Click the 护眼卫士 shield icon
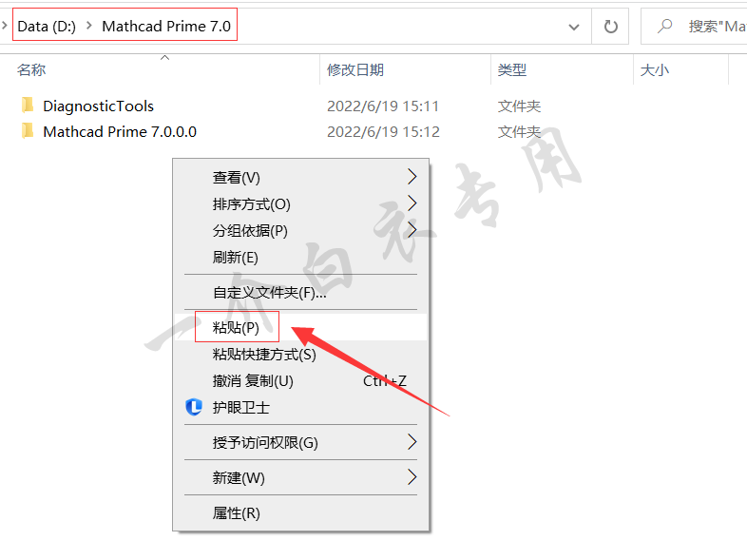The height and width of the screenshot is (560, 747). (x=194, y=407)
